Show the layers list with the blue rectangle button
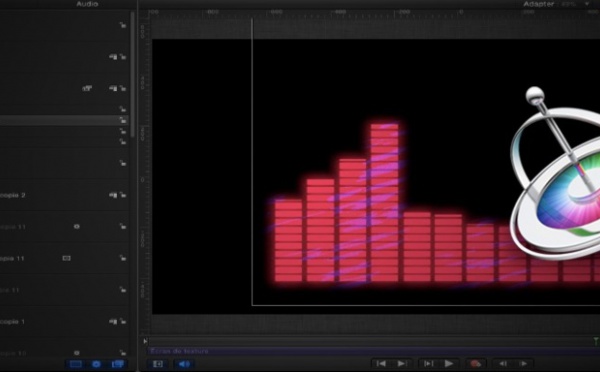The height and width of the screenshot is (372, 600). pos(75,364)
